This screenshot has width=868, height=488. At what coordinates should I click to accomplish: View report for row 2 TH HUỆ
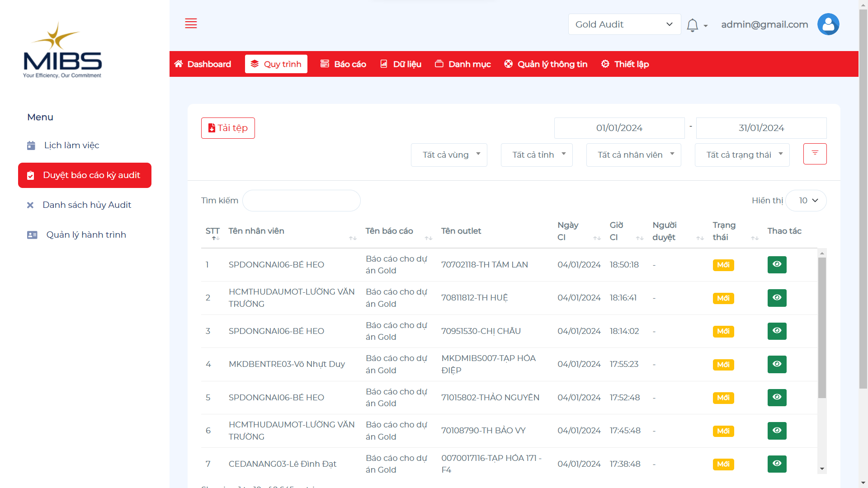point(777,298)
